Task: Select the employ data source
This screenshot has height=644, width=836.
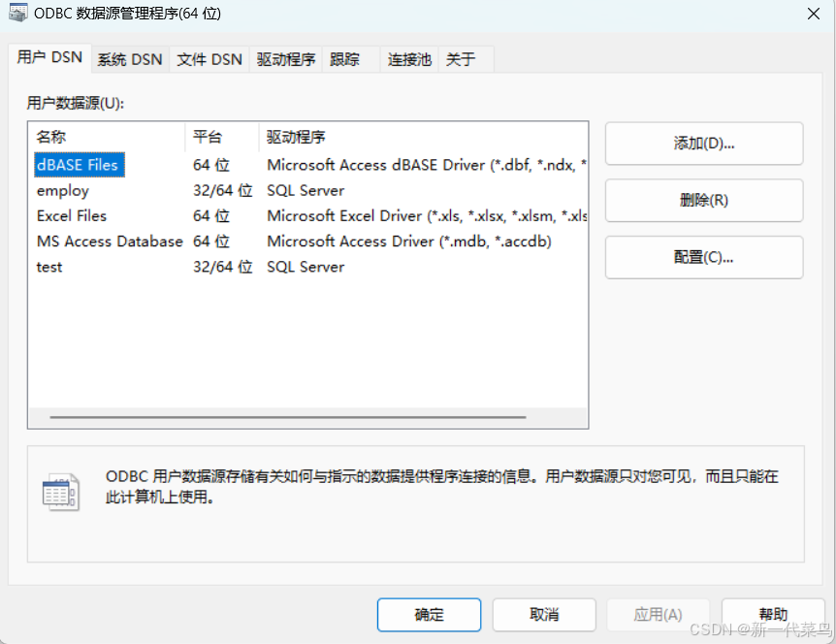Action: point(62,190)
